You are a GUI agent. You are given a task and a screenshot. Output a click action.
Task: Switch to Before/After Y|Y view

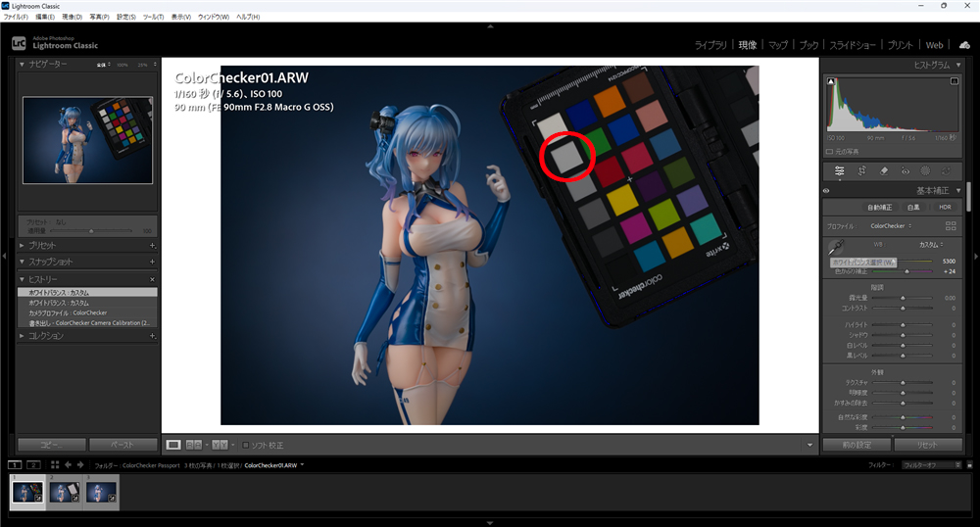220,445
